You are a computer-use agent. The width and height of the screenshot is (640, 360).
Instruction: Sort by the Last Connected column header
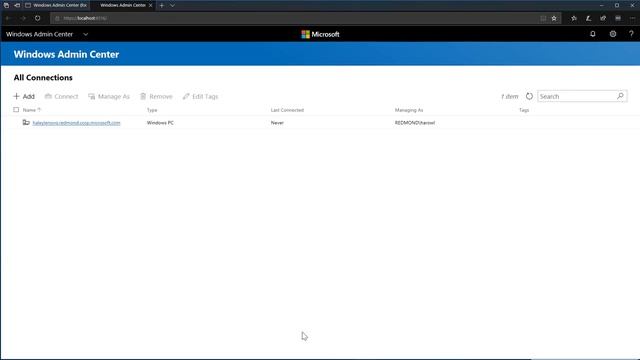point(287,110)
